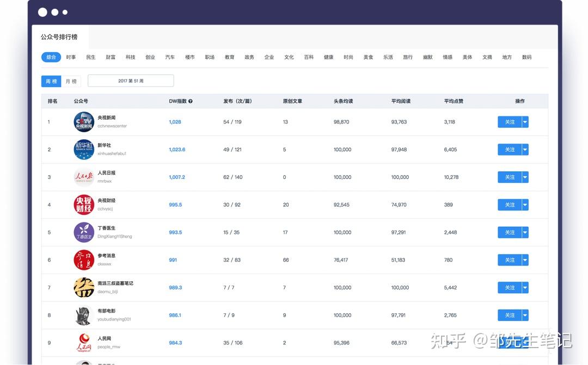
Task: Select the 教育 category tab
Action: [x=230, y=57]
